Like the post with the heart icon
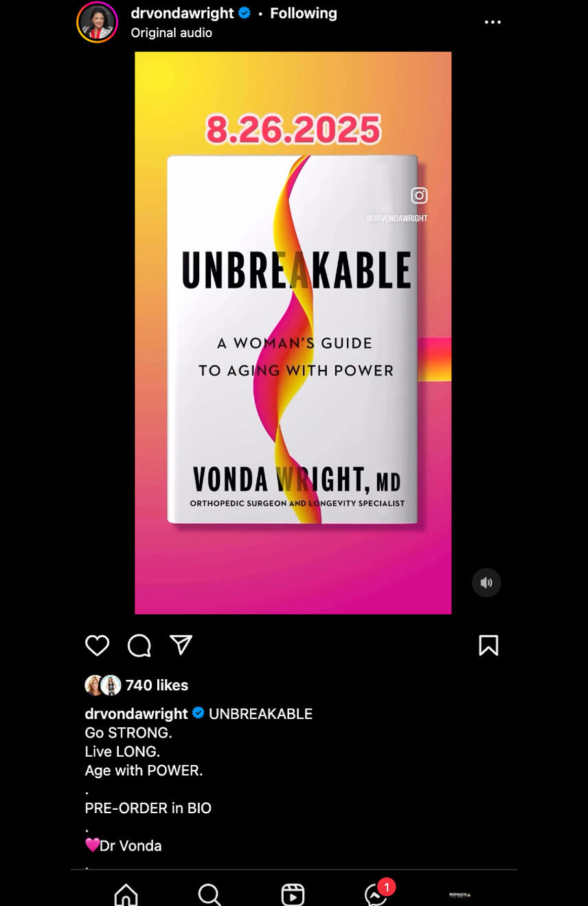The height and width of the screenshot is (906, 588). (x=98, y=645)
